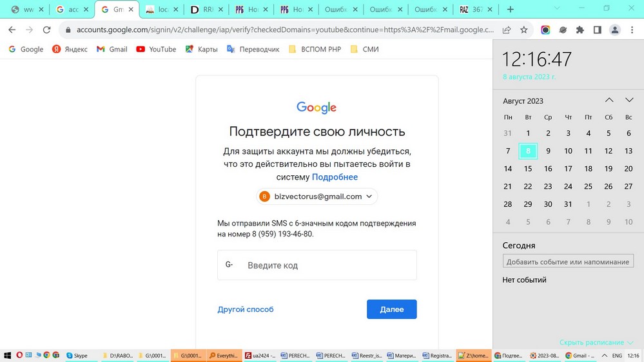Click the 12:16 taskbar clock
Viewport: 644px width, 362px height.
click(x=633, y=356)
